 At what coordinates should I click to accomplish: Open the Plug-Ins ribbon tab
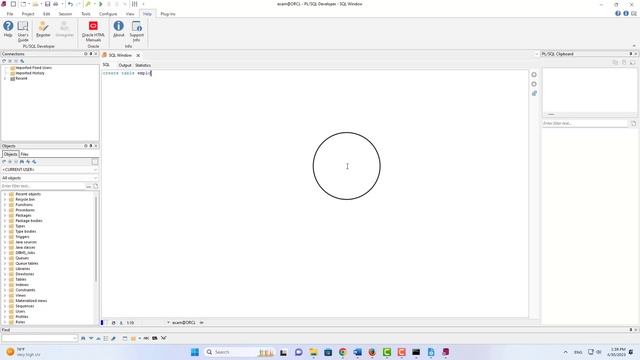click(x=168, y=14)
